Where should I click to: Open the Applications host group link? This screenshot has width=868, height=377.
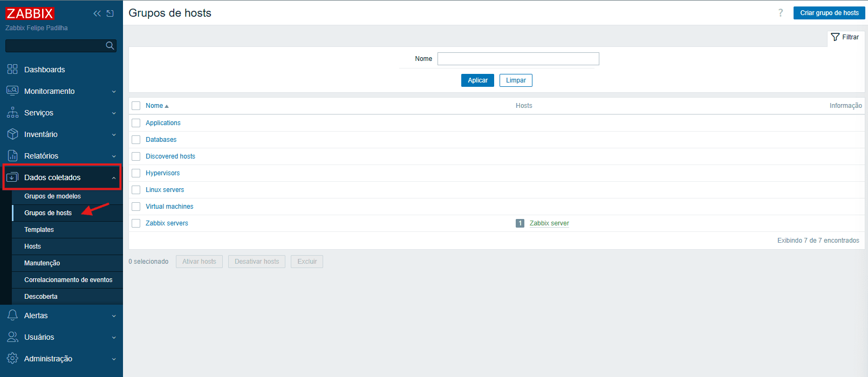(x=163, y=123)
